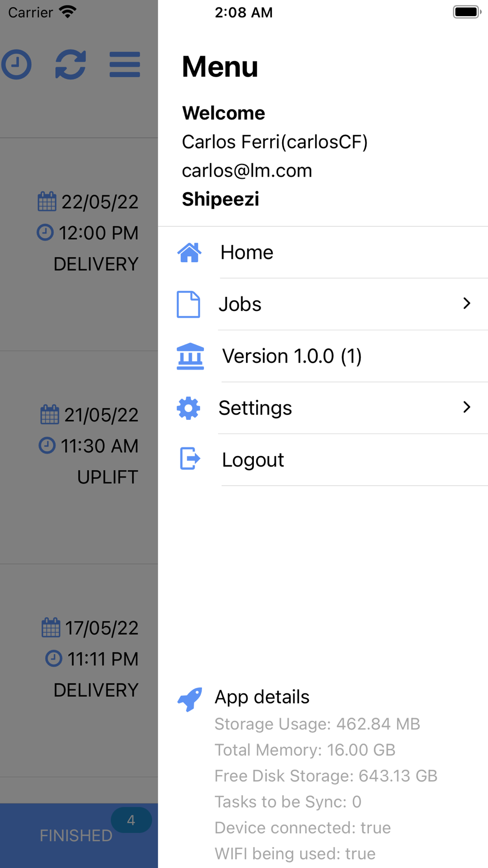488x868 pixels.
Task: Tap the refresh sync arrows icon
Action: click(x=71, y=64)
